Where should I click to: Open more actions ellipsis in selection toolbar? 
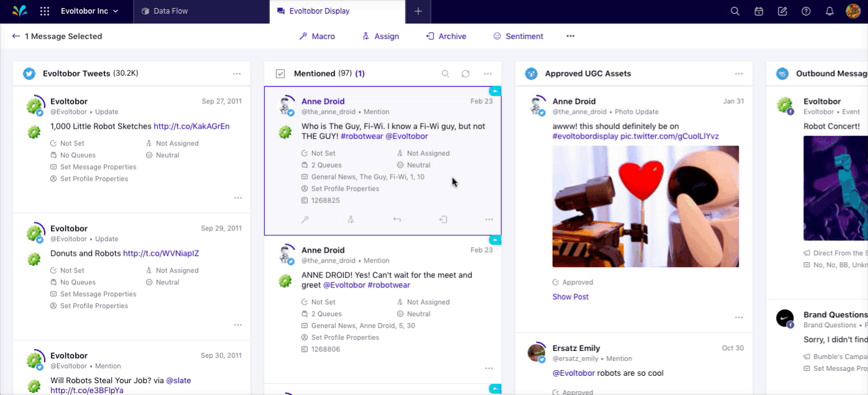[570, 36]
